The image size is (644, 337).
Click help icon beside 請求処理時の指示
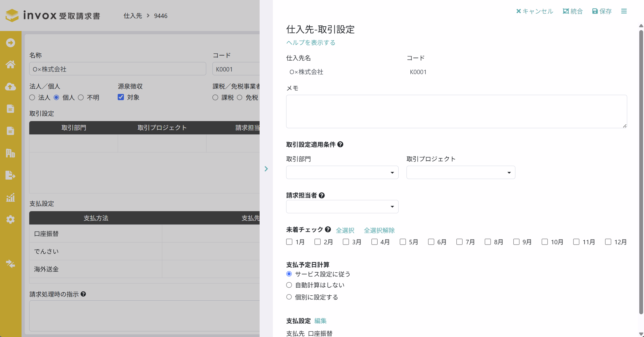(83, 294)
